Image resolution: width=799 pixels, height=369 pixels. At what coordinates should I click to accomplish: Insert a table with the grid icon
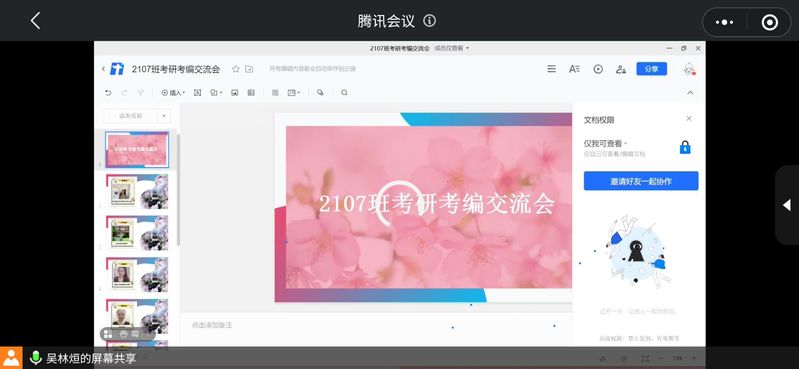pyautogui.click(x=251, y=93)
